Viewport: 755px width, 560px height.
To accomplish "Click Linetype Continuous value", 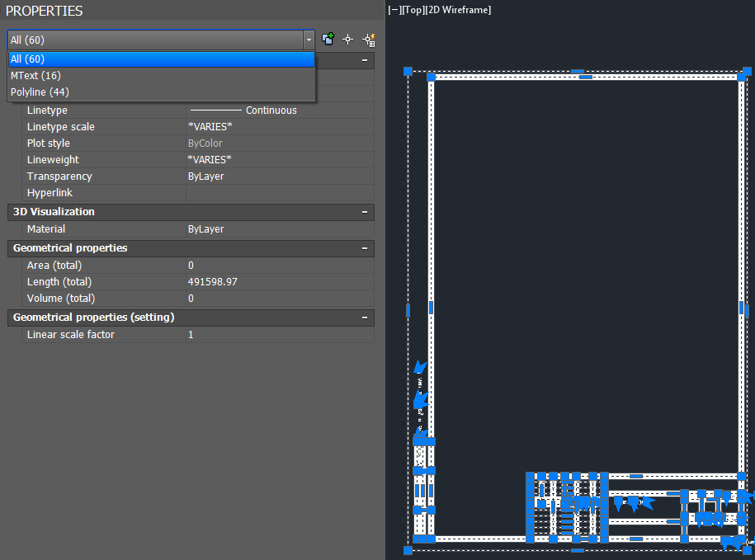I will pos(280,111).
